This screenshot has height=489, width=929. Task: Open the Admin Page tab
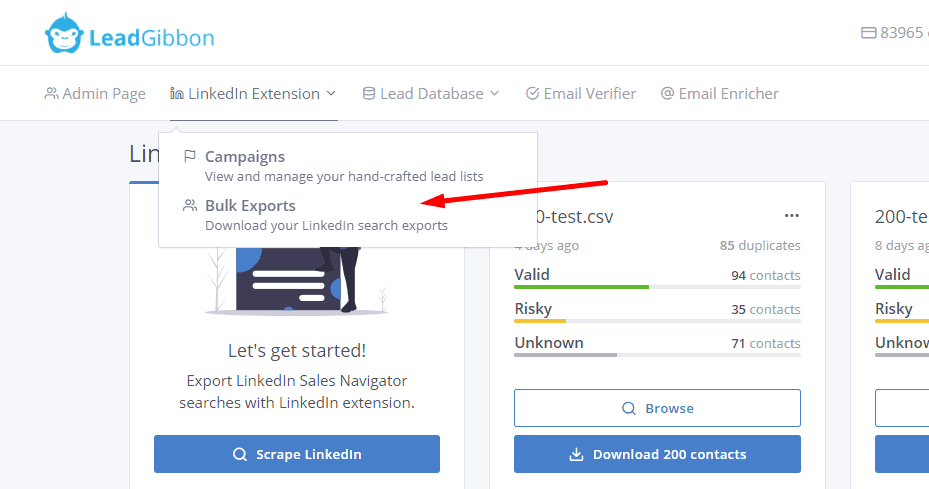click(x=96, y=94)
